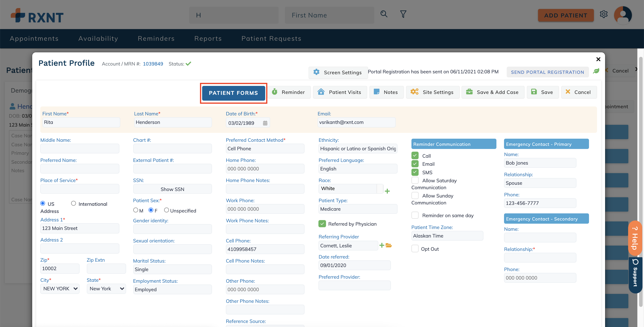Click the Email input field

click(356, 122)
